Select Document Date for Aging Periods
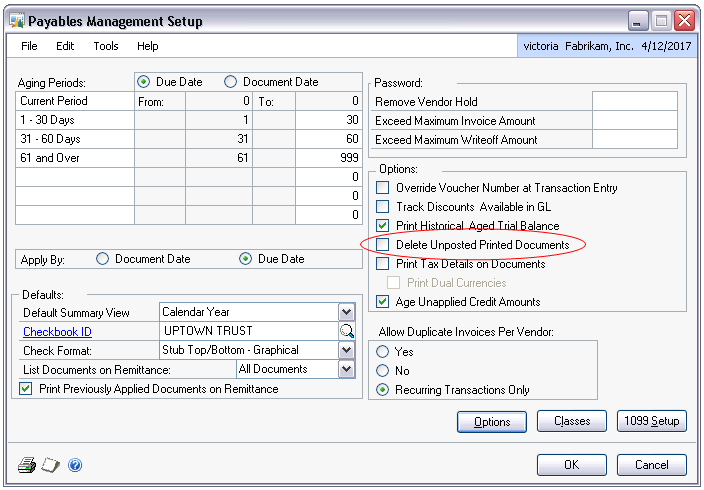 click(232, 82)
